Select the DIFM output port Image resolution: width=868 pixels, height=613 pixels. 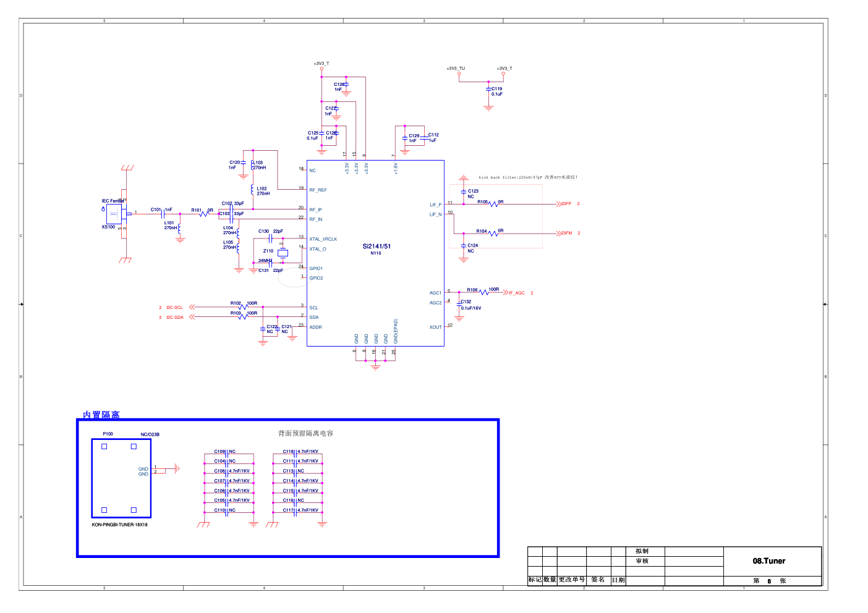565,234
